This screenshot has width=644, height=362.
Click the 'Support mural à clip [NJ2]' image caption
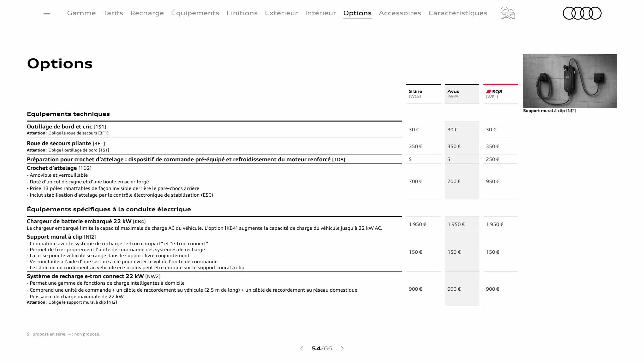[550, 111]
